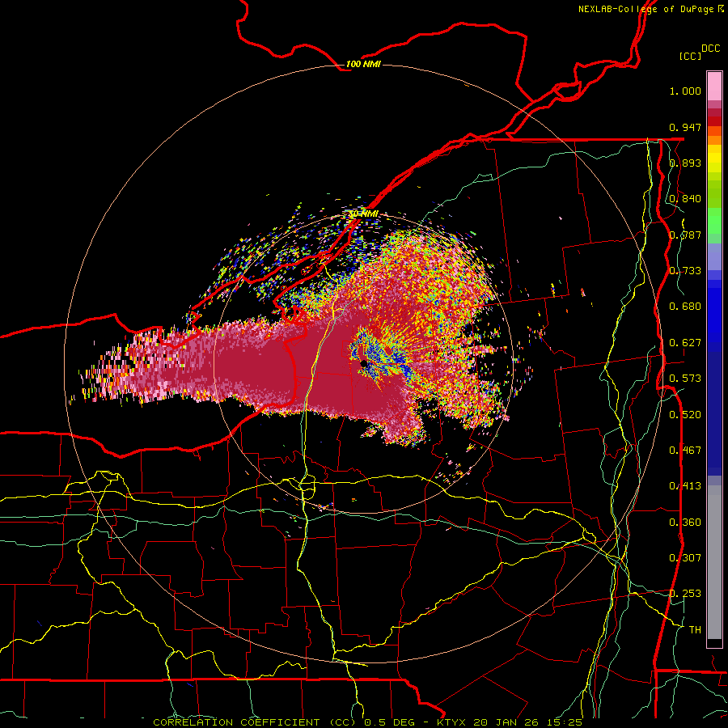Viewport: 728px width, 728px height.
Task: Pick the bright green color bar segment
Action: coord(714,221)
